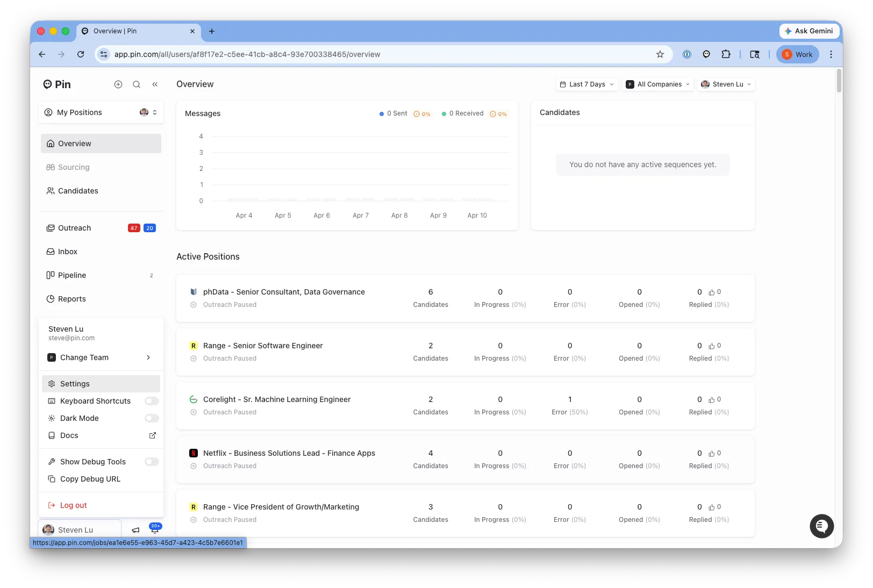Click the thumbs-up icon in the Netflix row
Image resolution: width=873 pixels, height=588 pixels.
click(712, 454)
